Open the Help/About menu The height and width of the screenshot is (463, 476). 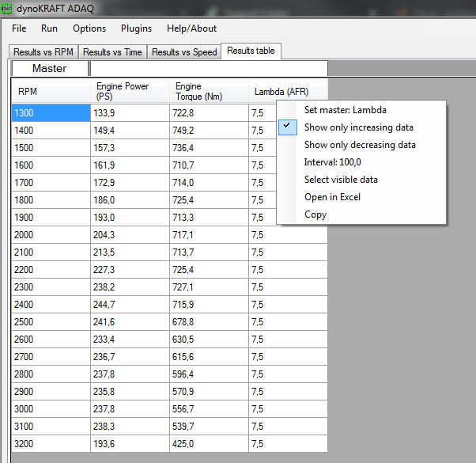[x=191, y=28]
